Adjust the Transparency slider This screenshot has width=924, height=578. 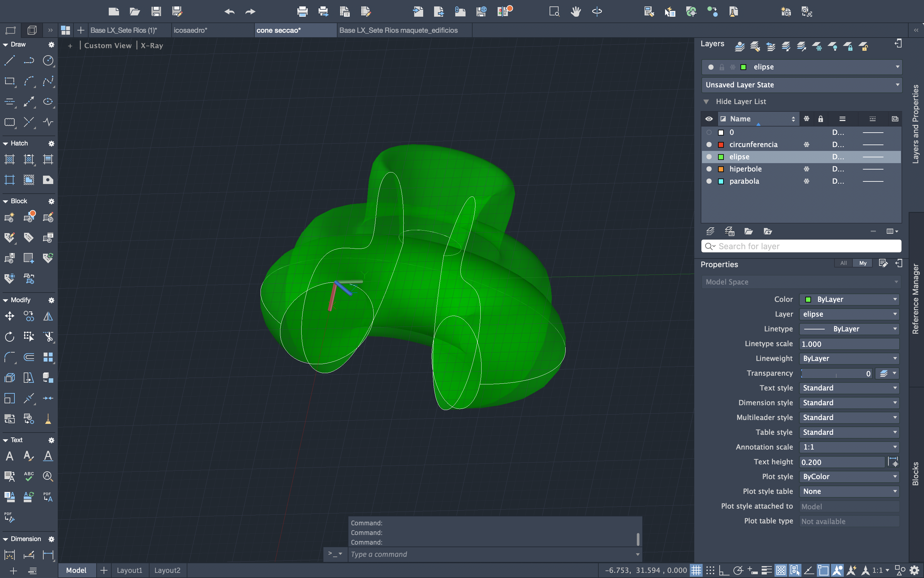point(836,373)
